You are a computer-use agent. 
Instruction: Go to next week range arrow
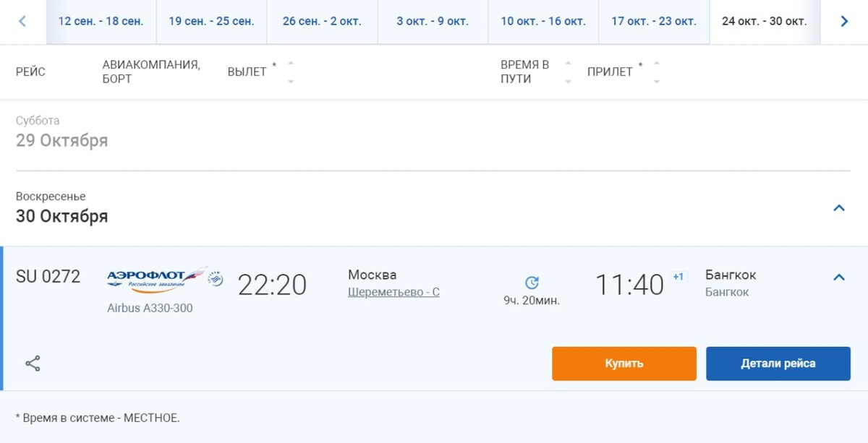844,22
